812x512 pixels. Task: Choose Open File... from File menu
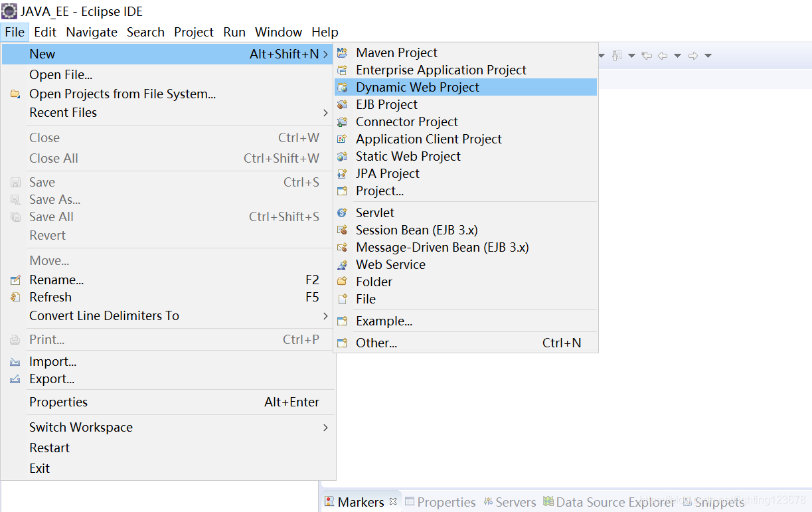pos(168,75)
